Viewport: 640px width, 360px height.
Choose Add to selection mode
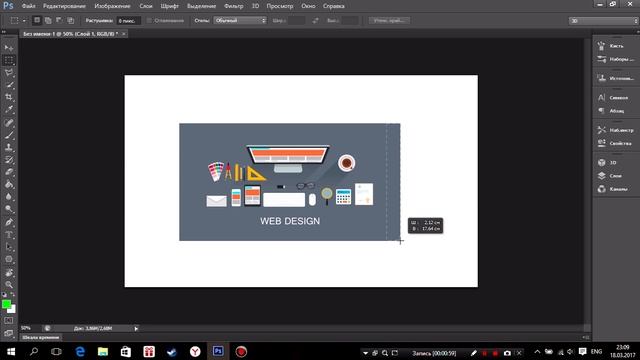(48, 20)
